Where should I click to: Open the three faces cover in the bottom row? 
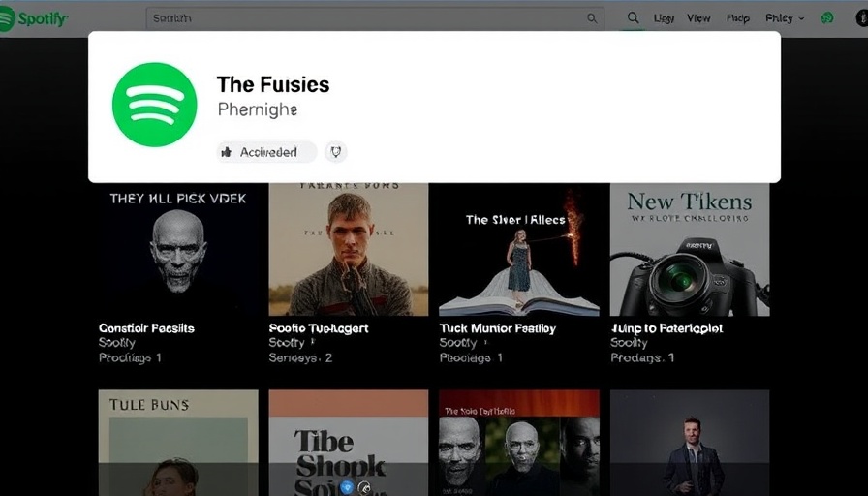(x=519, y=443)
